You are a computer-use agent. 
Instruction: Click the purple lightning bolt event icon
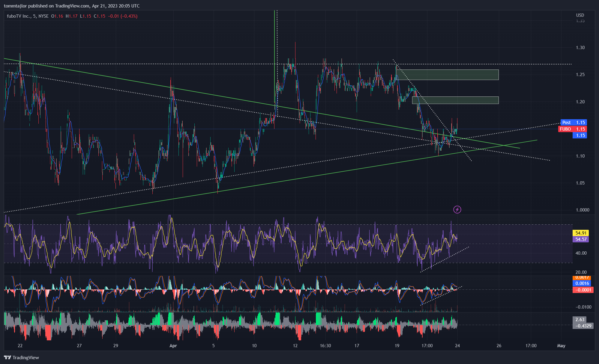click(x=457, y=209)
